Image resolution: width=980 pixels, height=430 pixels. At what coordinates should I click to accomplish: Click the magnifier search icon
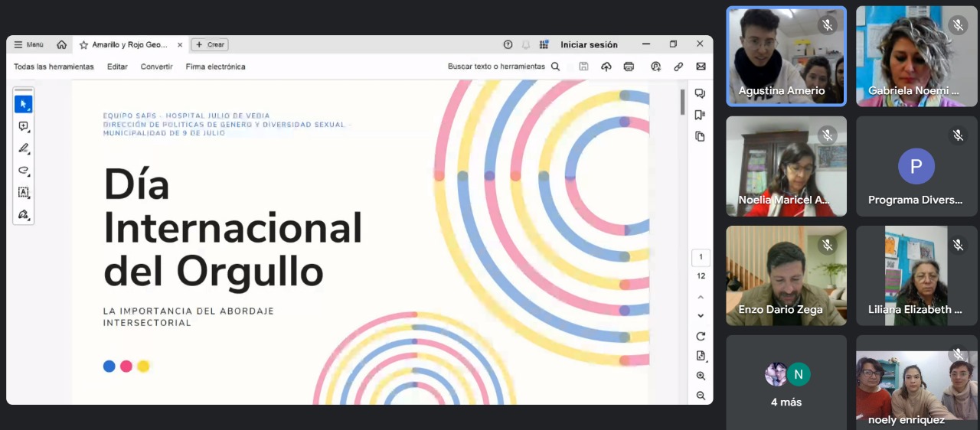coord(556,67)
